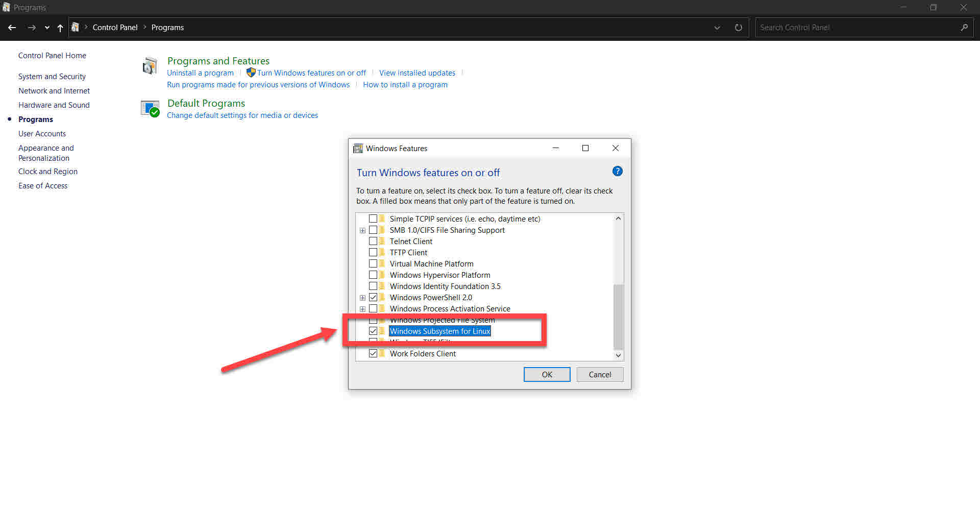Confirm with the OK button
This screenshot has height=532, width=980.
click(x=547, y=375)
